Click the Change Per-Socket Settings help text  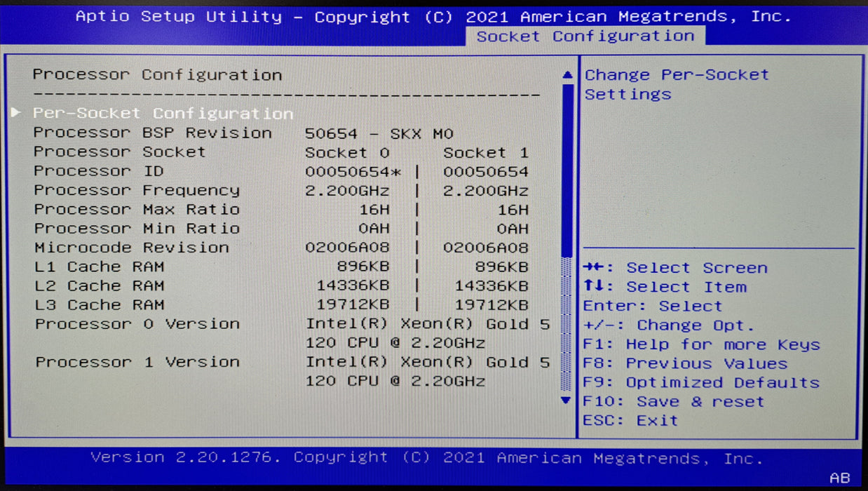pyautogui.click(x=677, y=84)
